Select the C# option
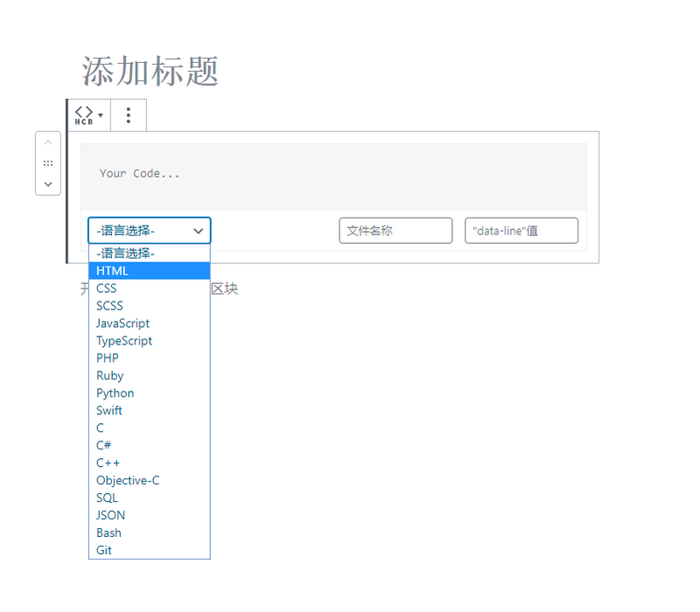This screenshot has height=612, width=700. tap(150, 445)
